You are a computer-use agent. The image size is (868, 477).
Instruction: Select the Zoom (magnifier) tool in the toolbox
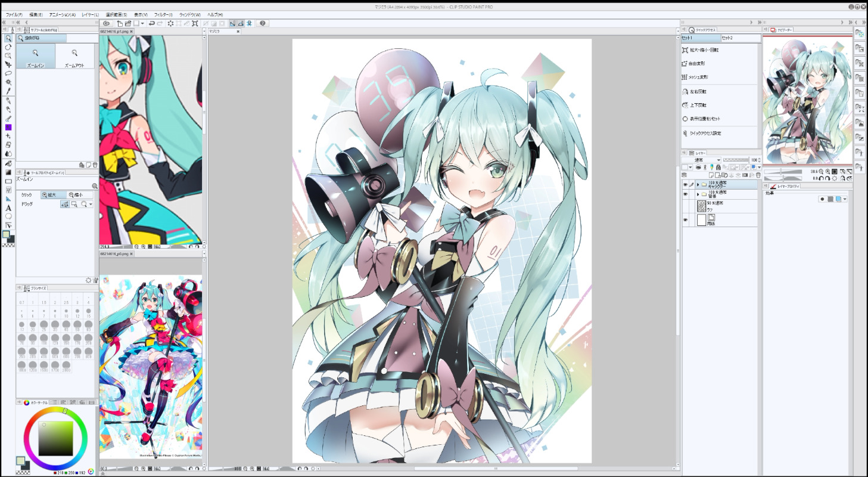[x=8, y=38]
